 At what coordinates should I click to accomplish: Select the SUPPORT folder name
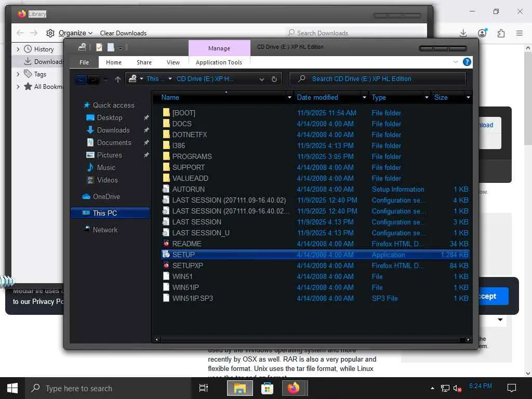pyautogui.click(x=188, y=167)
